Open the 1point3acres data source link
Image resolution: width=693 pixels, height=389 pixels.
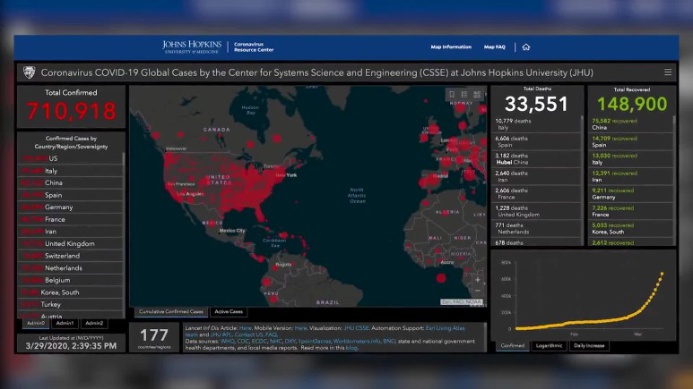coord(314,341)
